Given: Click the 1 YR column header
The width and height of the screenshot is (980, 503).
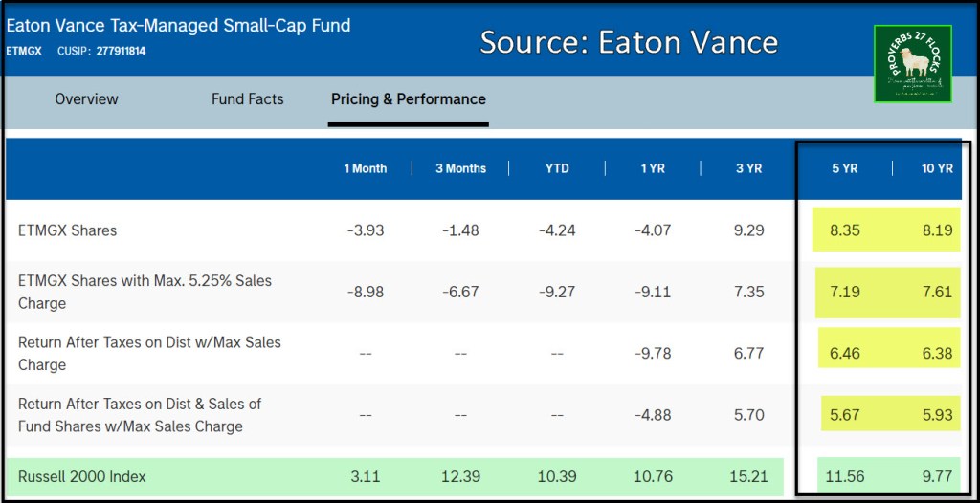Looking at the screenshot, I should point(652,168).
